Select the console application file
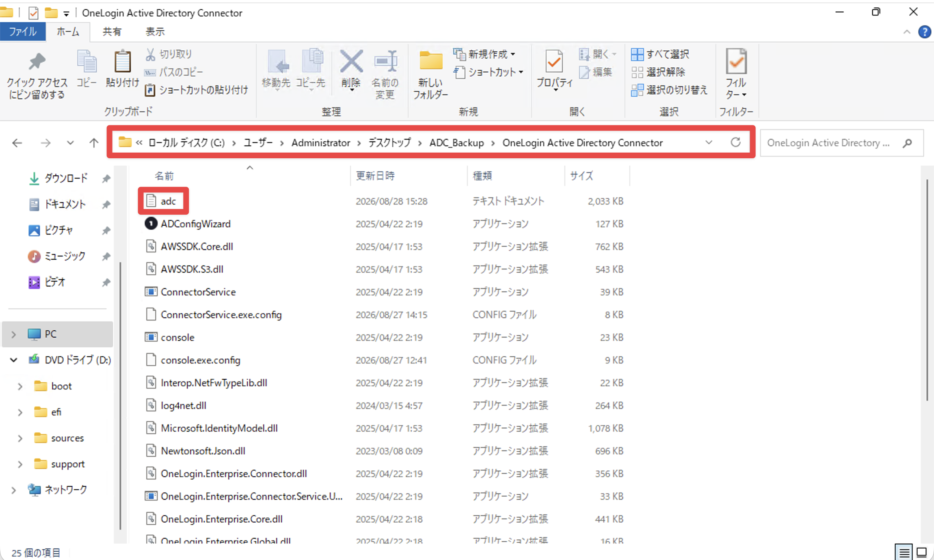The height and width of the screenshot is (560, 934). (177, 338)
